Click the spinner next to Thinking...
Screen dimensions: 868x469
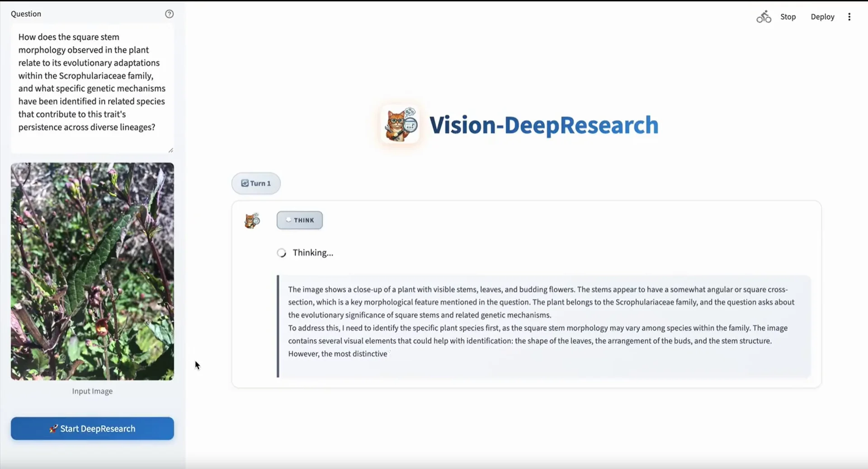(x=281, y=253)
